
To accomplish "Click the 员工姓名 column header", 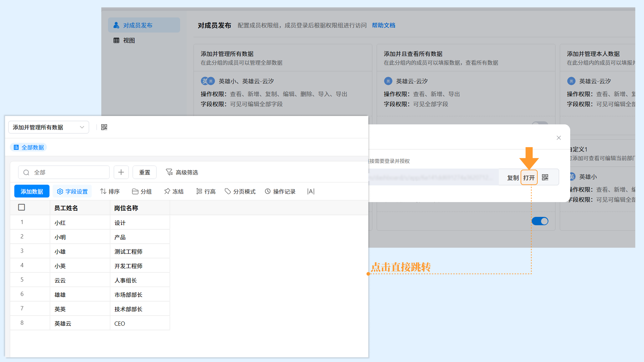I will 80,208.
